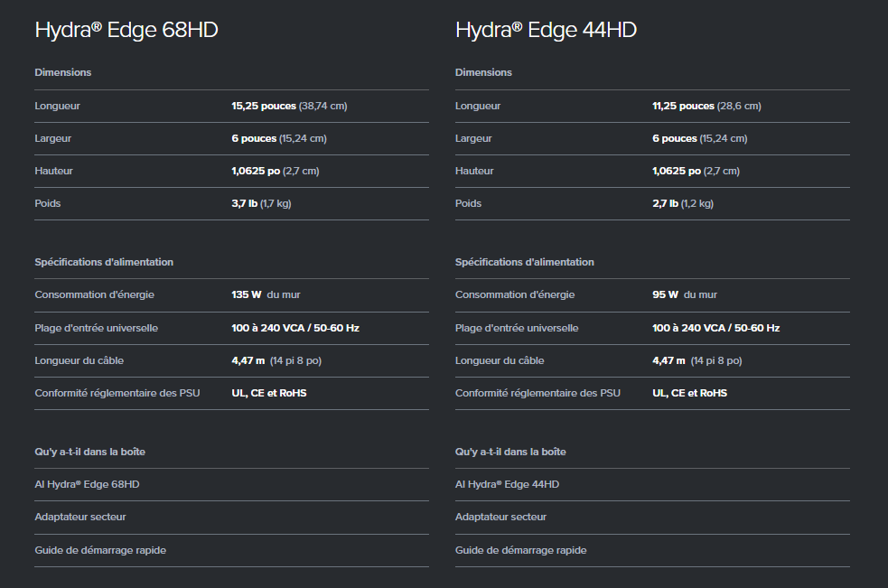The image size is (888, 588).
Task: Click the "Largeur" label in the 68HD table
Action: pos(52,138)
